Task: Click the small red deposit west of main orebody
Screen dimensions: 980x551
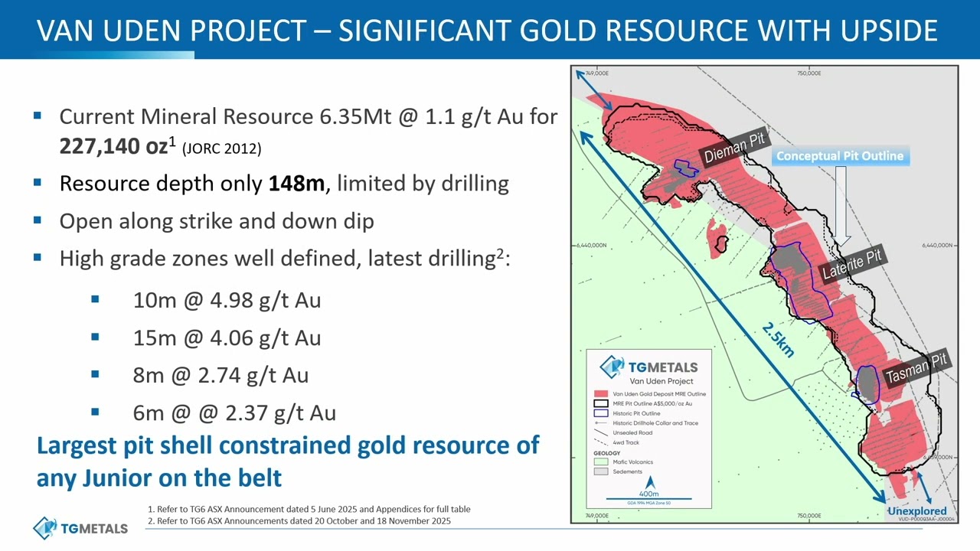Action: pyautogui.click(x=717, y=237)
